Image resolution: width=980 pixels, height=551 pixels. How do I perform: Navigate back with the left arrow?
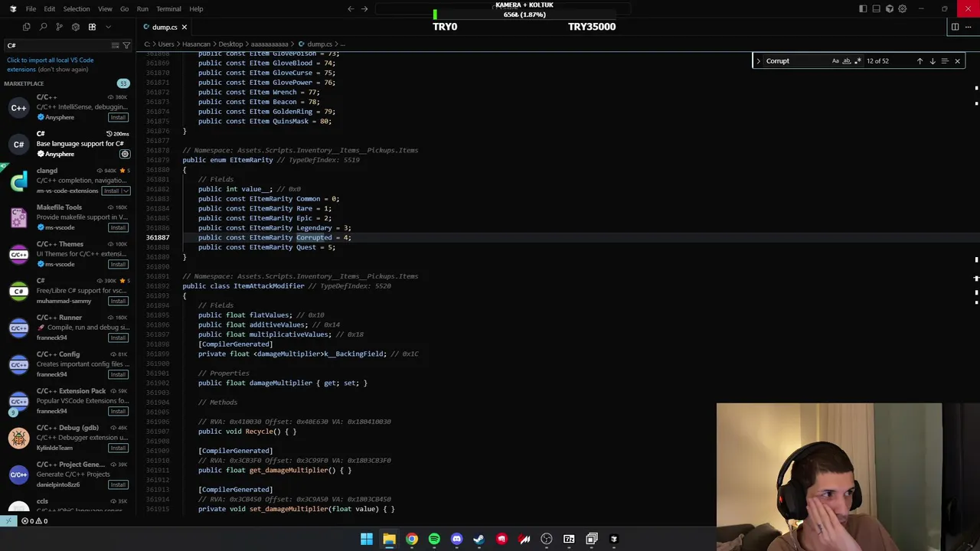point(351,8)
